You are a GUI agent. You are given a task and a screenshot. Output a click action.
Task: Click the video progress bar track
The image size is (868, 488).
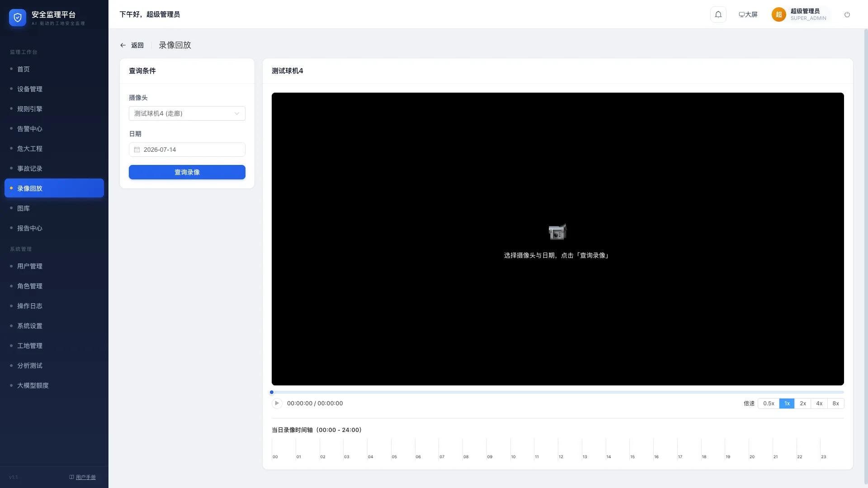558,392
